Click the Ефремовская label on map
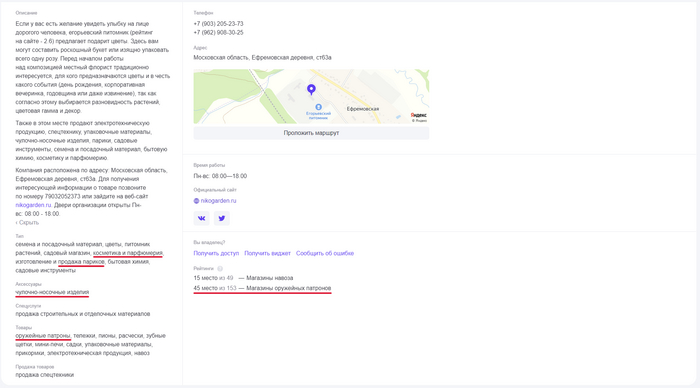This screenshot has height=388, width=700. pyautogui.click(x=362, y=109)
